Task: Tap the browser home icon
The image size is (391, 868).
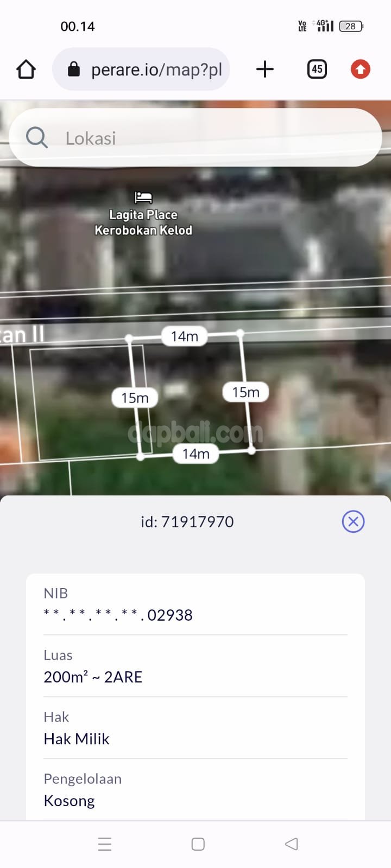Action: (26, 69)
